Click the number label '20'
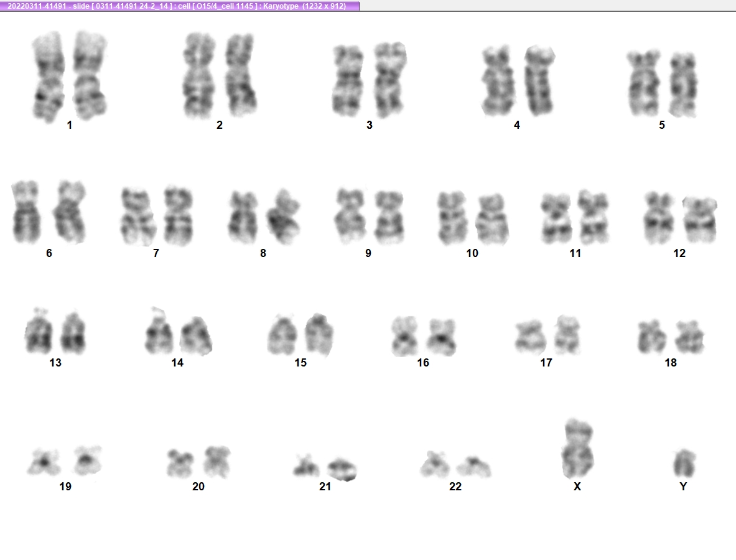 (198, 487)
